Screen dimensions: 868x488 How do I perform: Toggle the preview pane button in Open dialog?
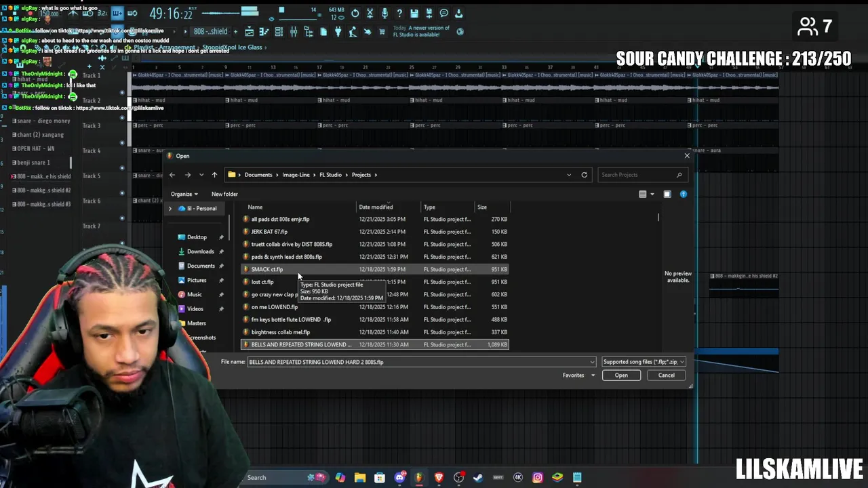coord(667,194)
